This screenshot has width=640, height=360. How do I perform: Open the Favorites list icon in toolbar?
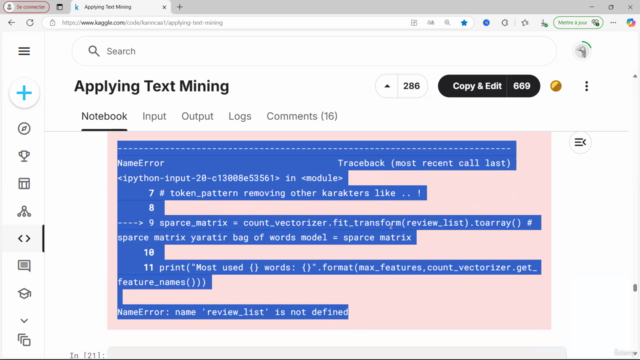click(525, 23)
